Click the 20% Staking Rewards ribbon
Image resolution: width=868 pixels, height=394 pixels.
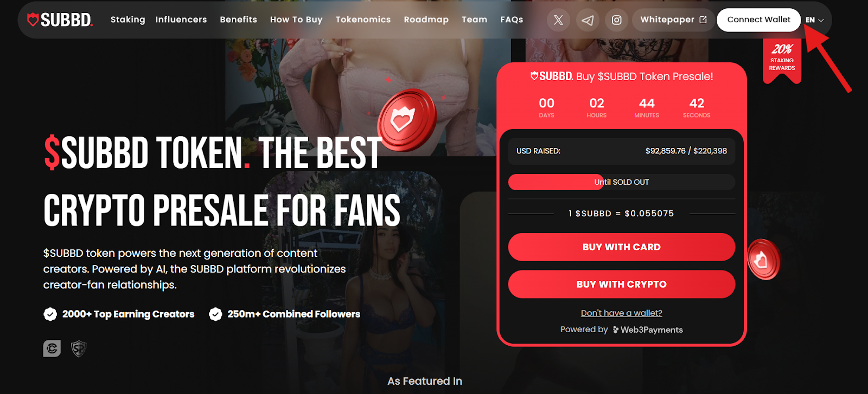coord(782,61)
